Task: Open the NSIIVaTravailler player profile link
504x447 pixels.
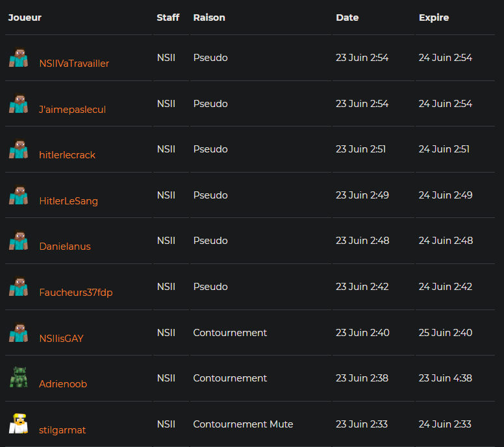Action: 74,64
